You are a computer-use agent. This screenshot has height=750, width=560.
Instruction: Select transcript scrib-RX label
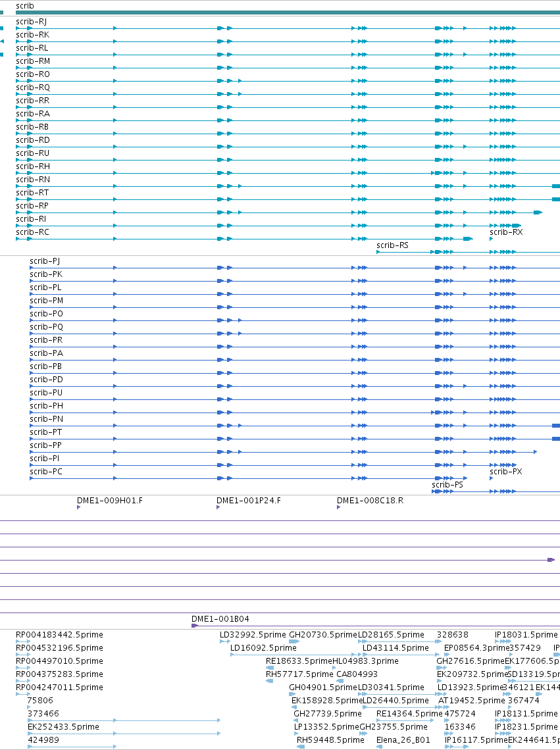[506, 232]
